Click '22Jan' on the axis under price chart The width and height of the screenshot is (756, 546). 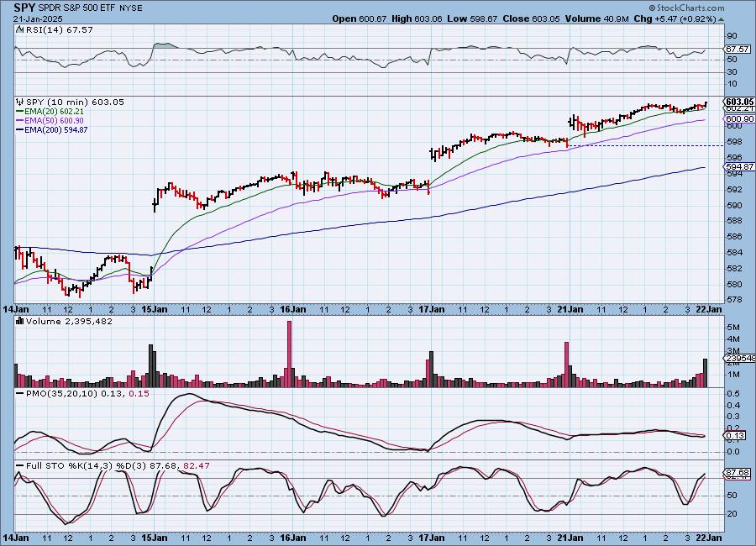[709, 309]
